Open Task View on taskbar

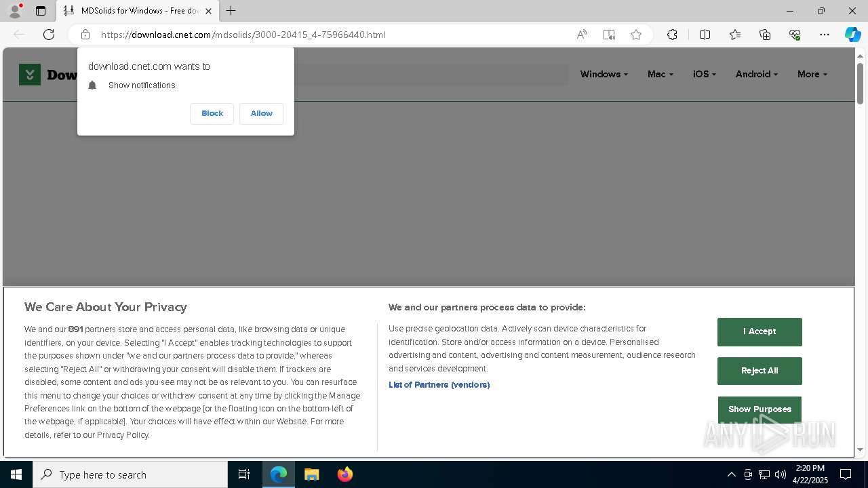click(244, 474)
